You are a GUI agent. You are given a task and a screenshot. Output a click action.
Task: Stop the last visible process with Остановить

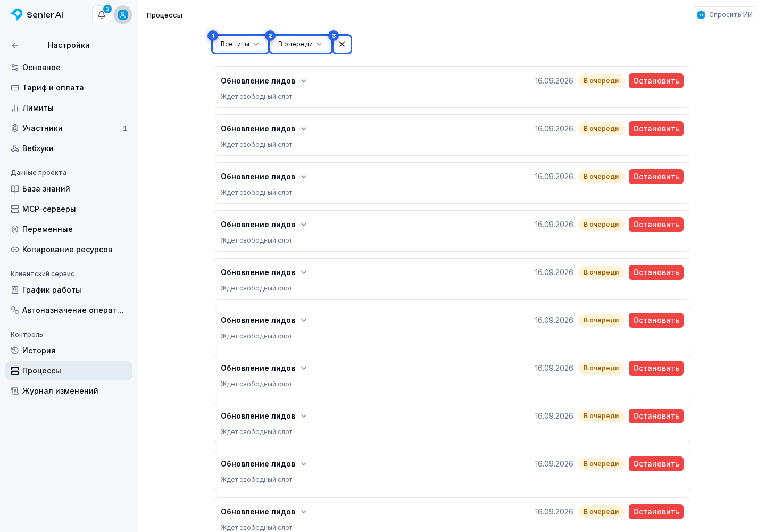656,512
